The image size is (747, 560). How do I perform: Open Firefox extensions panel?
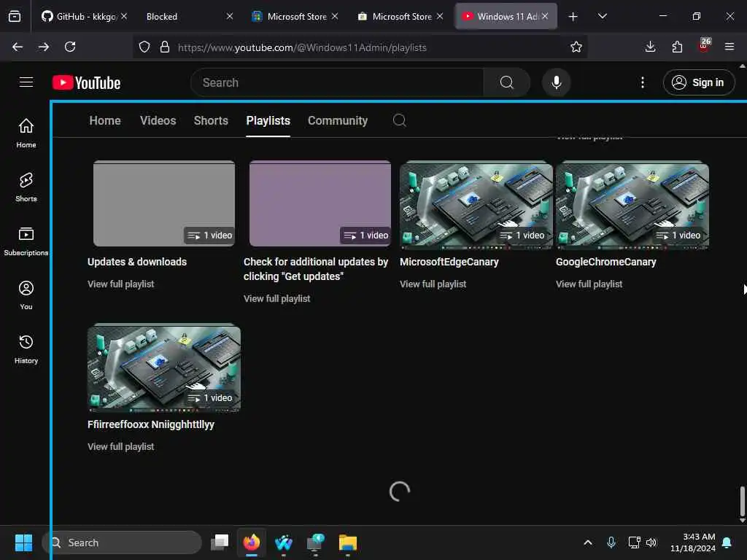pos(677,47)
